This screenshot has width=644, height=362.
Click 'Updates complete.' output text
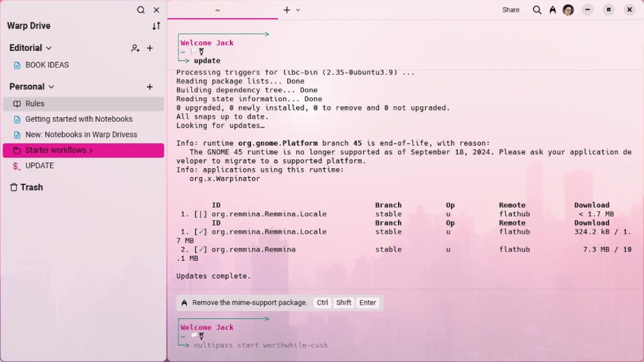[214, 276]
